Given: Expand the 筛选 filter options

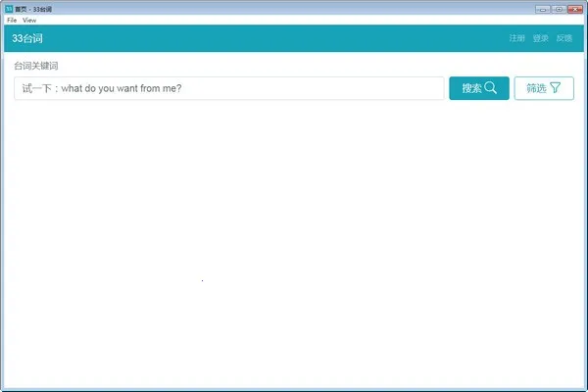Looking at the screenshot, I should [x=543, y=88].
